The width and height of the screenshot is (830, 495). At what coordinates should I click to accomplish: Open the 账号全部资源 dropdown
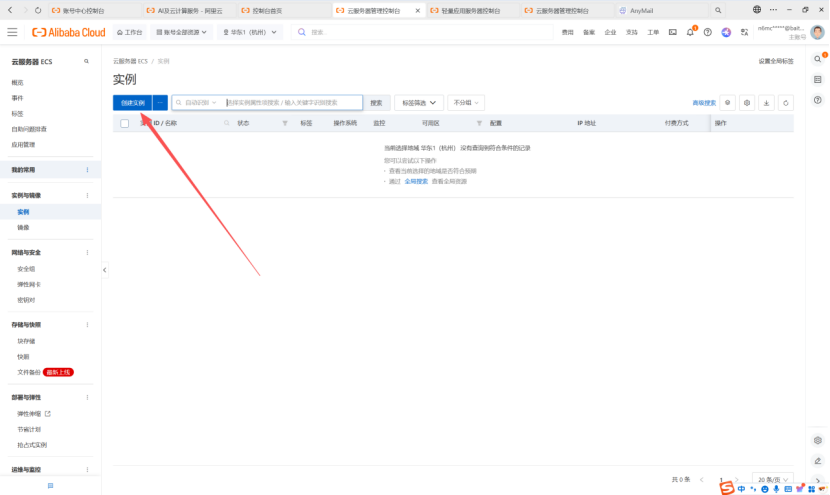click(x=182, y=32)
